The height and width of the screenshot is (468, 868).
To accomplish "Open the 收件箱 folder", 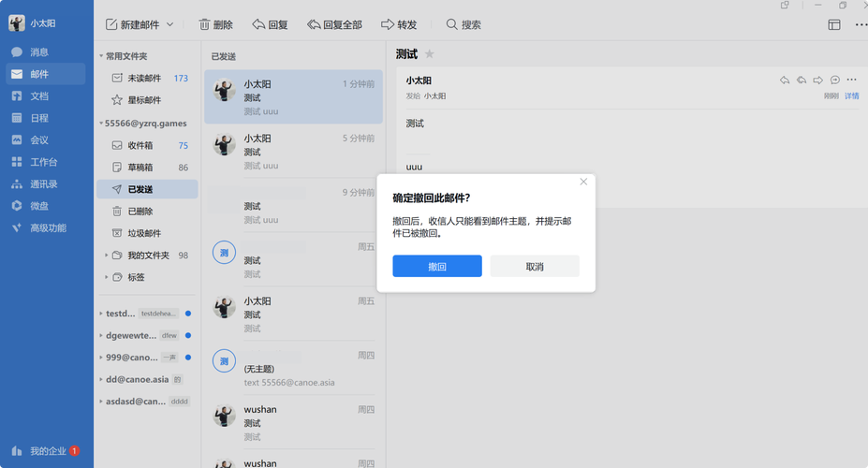I will [x=147, y=145].
